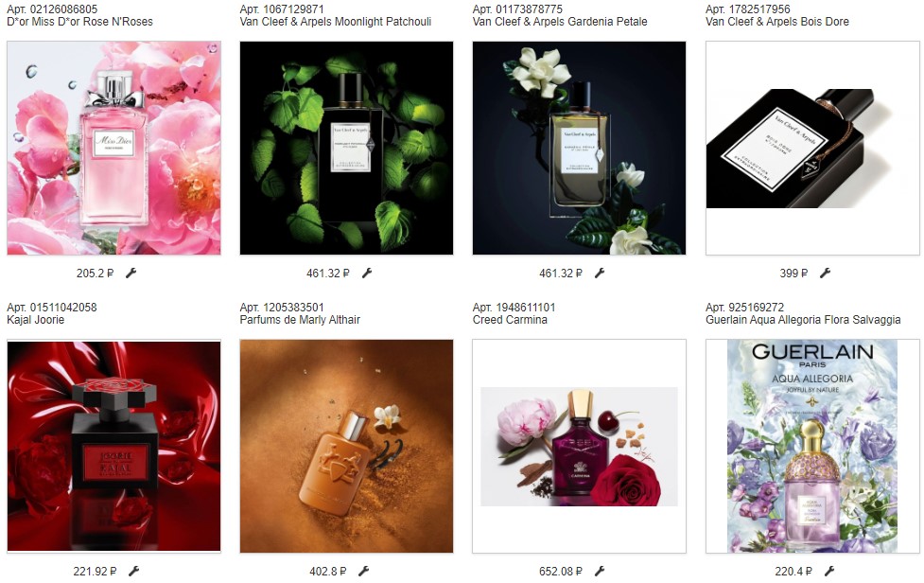Click wrench icon beside Gardenia Petale price
This screenshot has width=924, height=583.
pos(600,273)
